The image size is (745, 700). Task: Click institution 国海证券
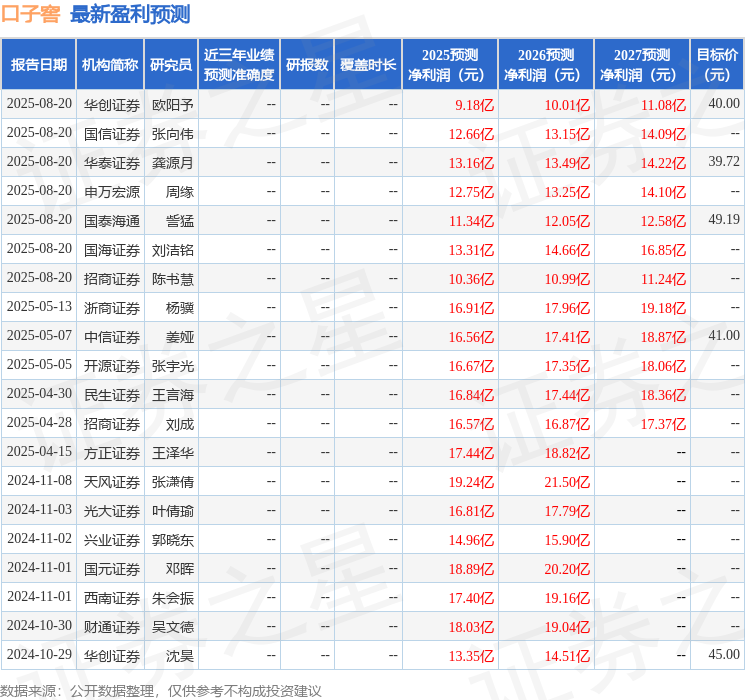[x=112, y=250]
